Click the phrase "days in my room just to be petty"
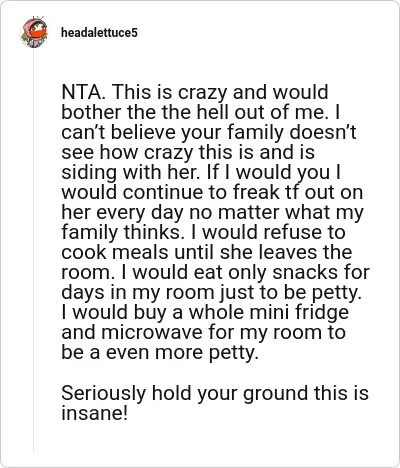Image resolution: width=400 pixels, height=468 pixels. pyautogui.click(x=211, y=293)
